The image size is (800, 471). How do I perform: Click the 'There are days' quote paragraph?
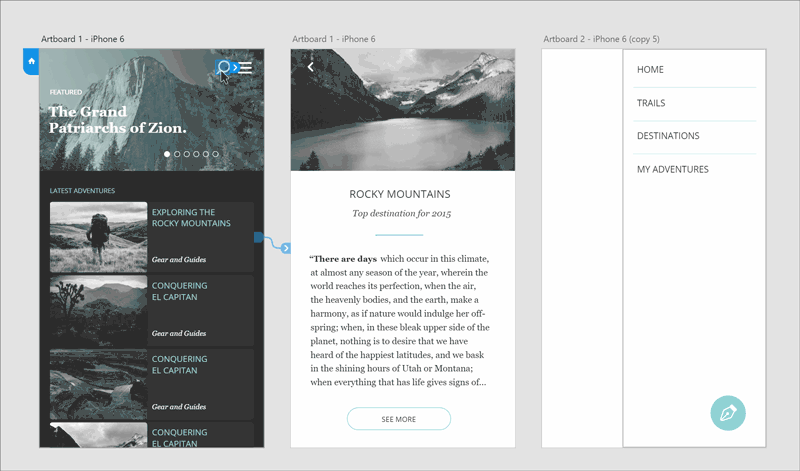pyautogui.click(x=399, y=320)
